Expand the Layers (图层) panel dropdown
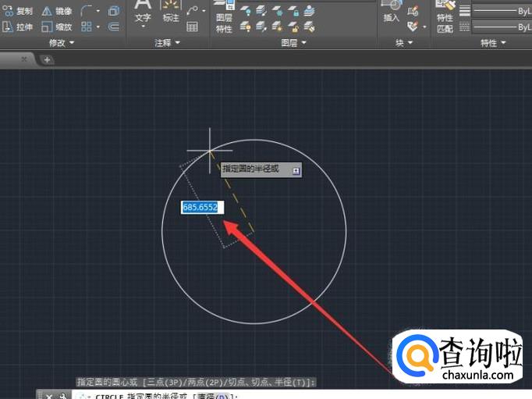The image size is (532, 399). (x=293, y=43)
